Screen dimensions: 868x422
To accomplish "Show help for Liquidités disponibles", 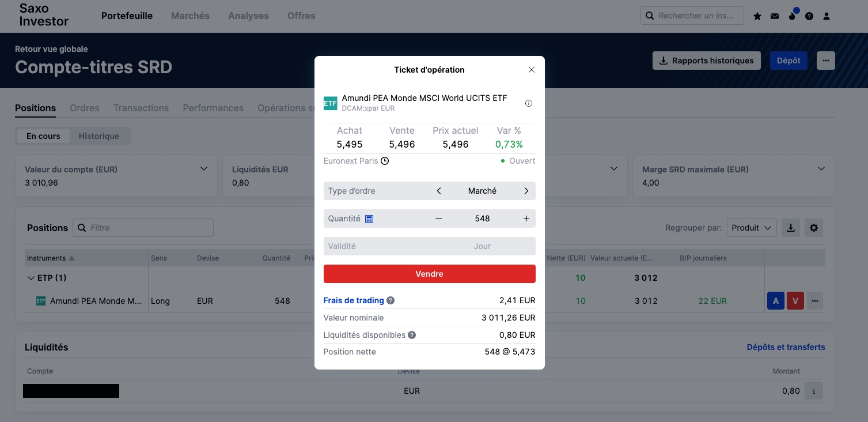I will click(x=412, y=335).
